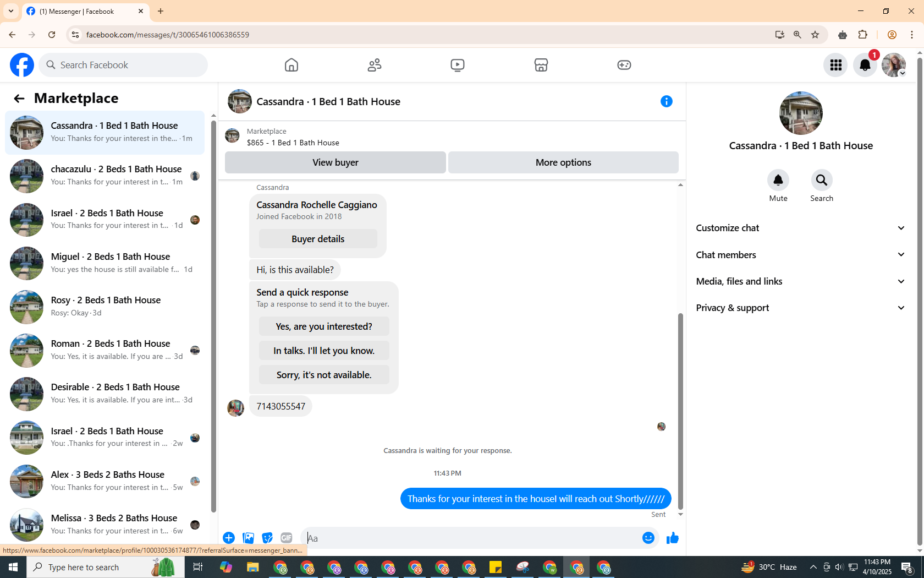Show hidden system tray icons
Image resolution: width=924 pixels, height=578 pixels.
pos(813,567)
